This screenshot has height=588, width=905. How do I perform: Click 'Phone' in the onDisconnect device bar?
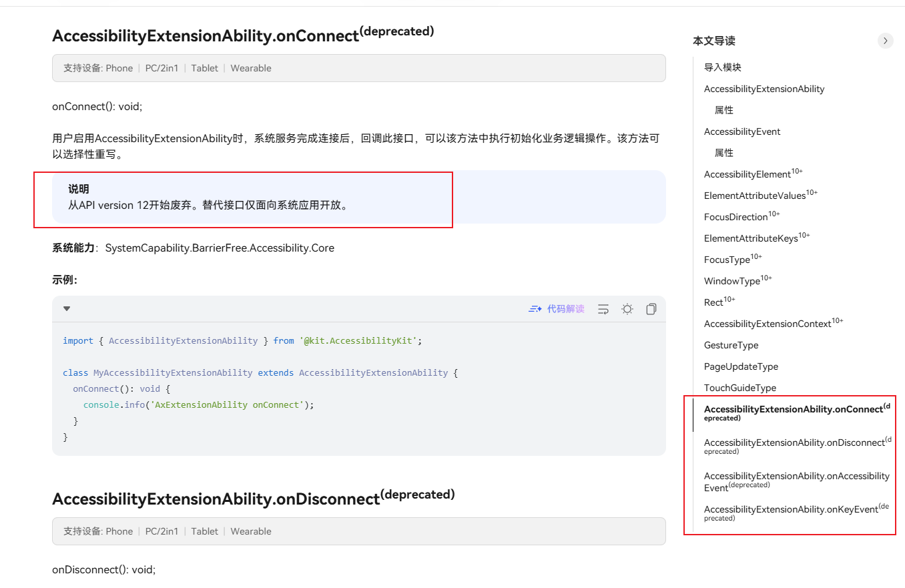119,531
